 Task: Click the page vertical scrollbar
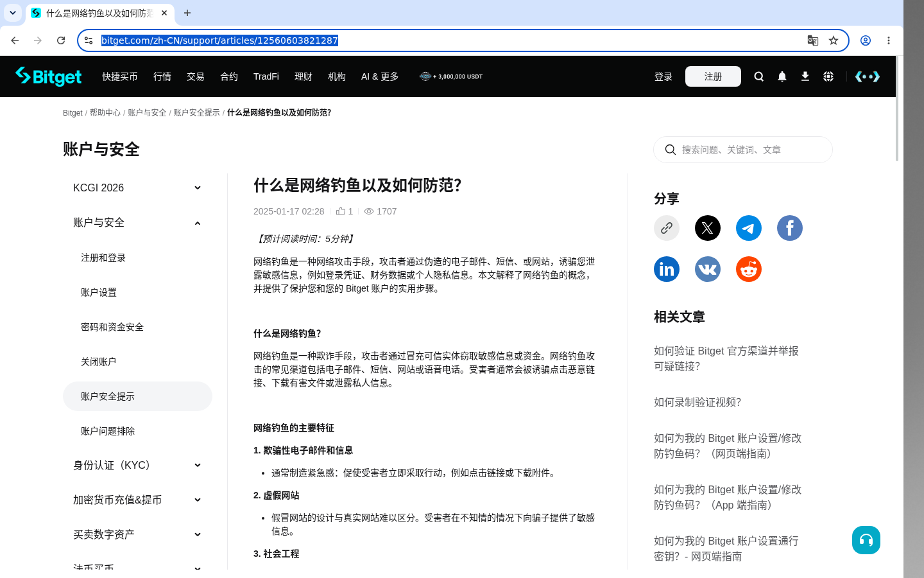point(897,109)
